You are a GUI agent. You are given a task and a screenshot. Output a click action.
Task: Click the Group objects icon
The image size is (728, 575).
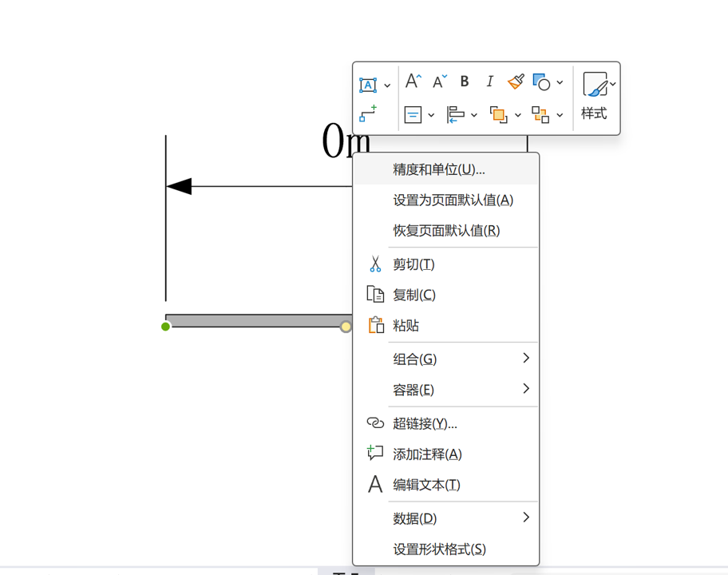coord(540,114)
